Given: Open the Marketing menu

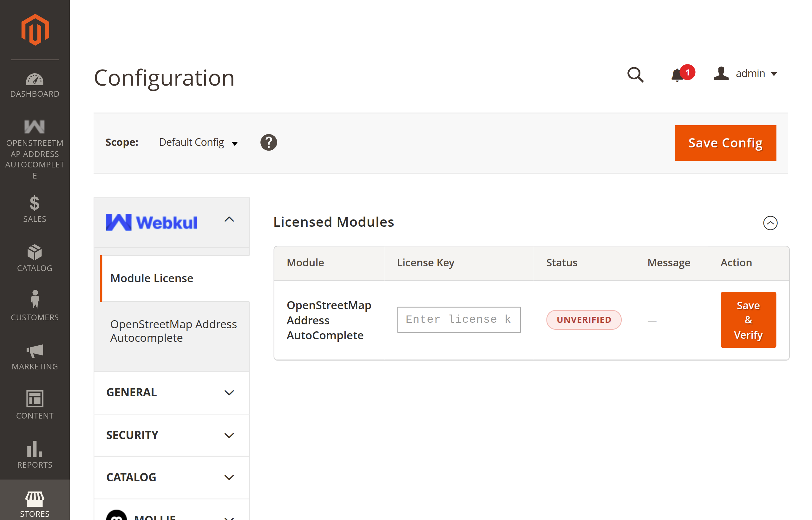Looking at the screenshot, I should tap(35, 357).
